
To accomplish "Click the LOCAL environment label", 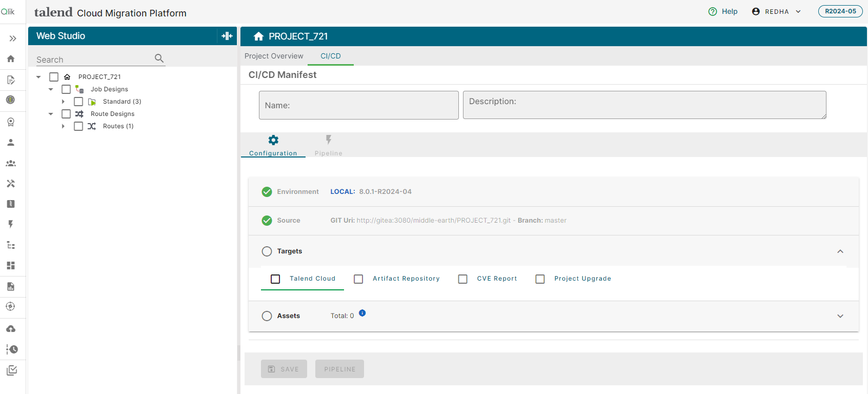I will (342, 192).
